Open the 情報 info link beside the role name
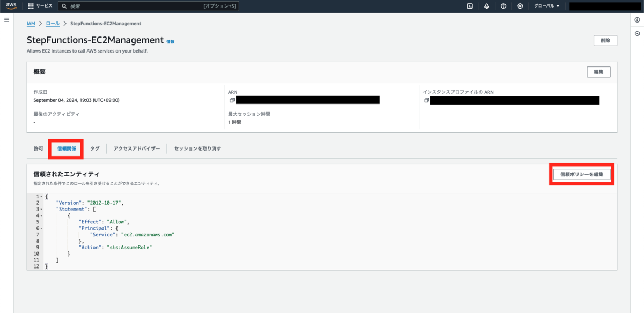This screenshot has height=313, width=644. pos(170,41)
